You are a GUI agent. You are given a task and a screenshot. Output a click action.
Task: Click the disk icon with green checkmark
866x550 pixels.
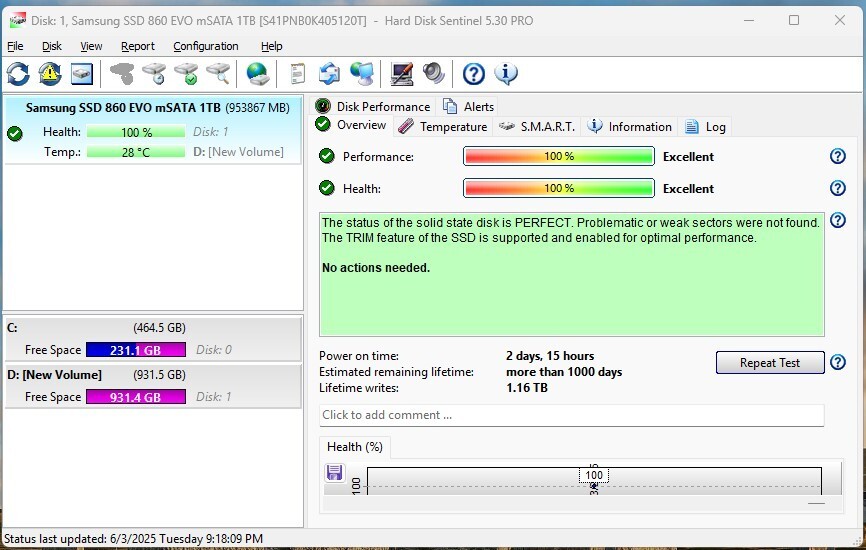click(x=186, y=73)
